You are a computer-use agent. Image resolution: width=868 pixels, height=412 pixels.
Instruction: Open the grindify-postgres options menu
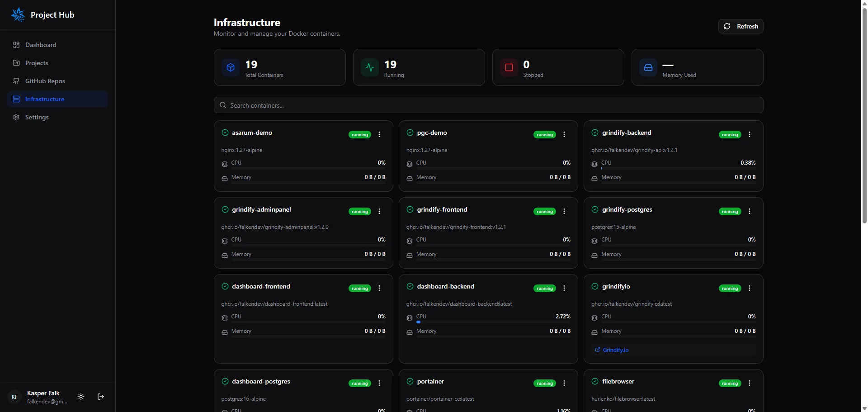tap(750, 211)
